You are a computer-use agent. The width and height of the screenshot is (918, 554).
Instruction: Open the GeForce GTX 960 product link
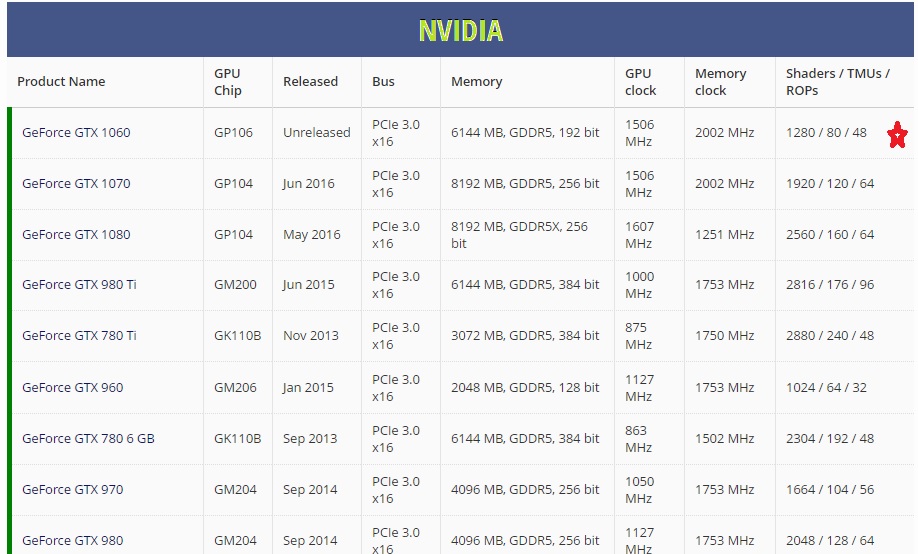(x=73, y=388)
